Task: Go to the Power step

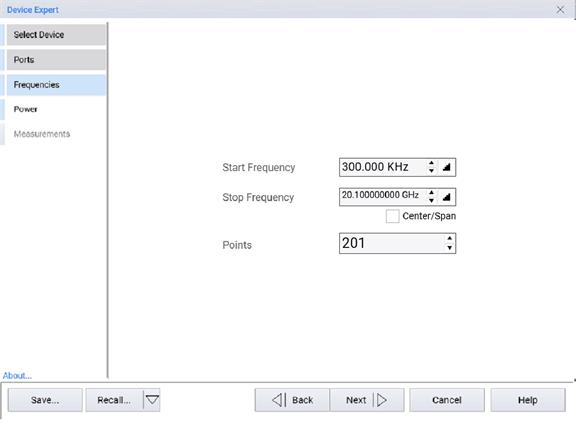Action: coord(57,109)
